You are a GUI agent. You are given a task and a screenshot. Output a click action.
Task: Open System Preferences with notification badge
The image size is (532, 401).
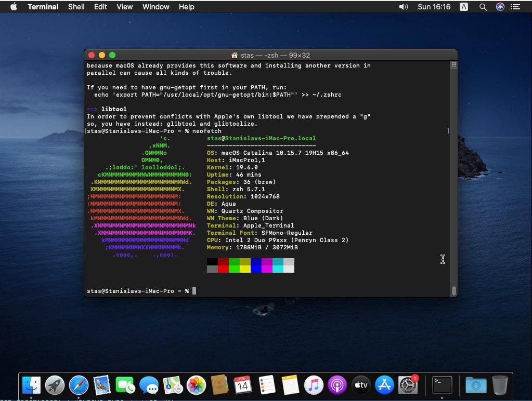tap(408, 385)
